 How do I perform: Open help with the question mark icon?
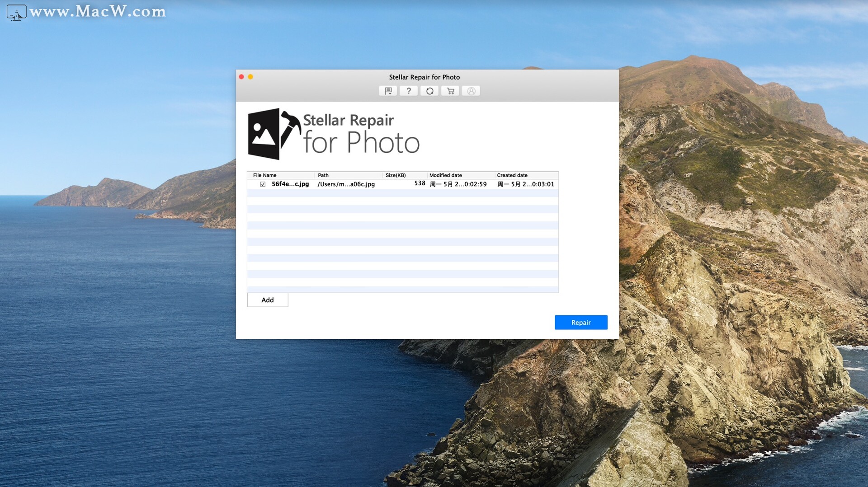[x=409, y=91]
